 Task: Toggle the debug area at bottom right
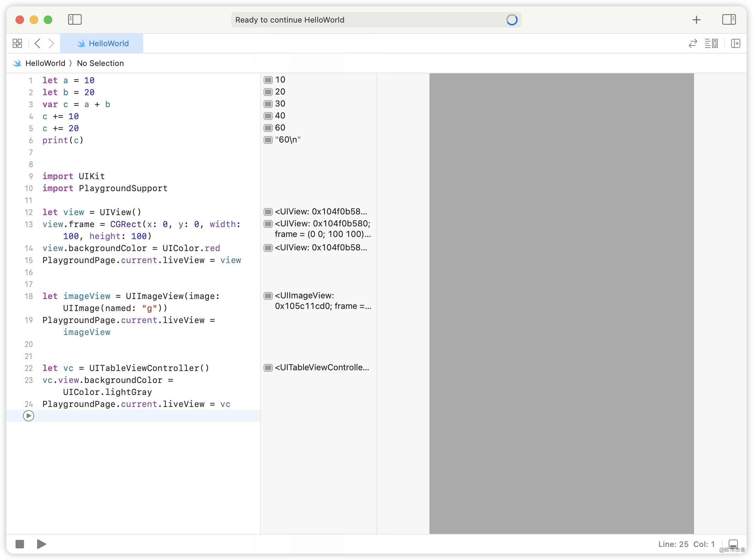[x=733, y=544]
